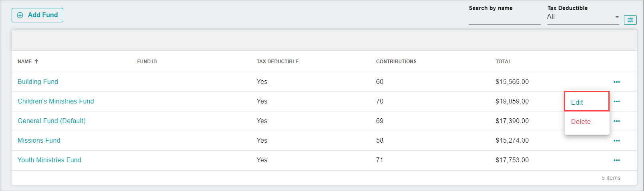Open the Children's Ministries Fund link
644x191 pixels.
(56, 101)
